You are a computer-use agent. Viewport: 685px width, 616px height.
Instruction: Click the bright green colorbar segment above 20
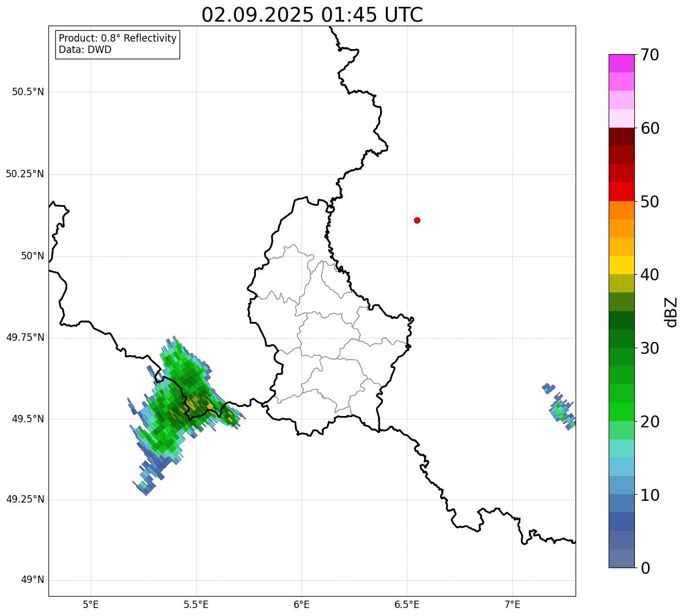[x=621, y=411]
